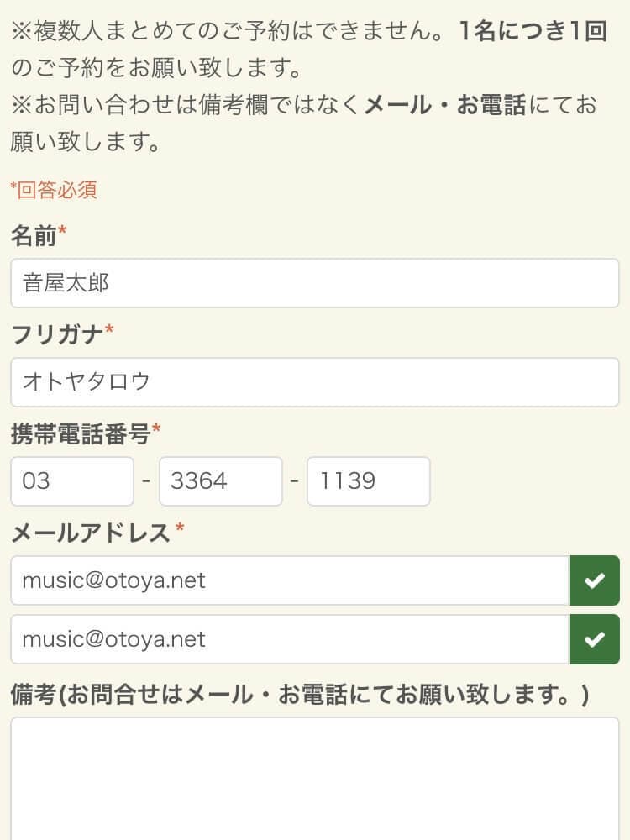This screenshot has width=630, height=840.
Task: Click the bold メール・お電話 text in the notice
Action: click(444, 105)
